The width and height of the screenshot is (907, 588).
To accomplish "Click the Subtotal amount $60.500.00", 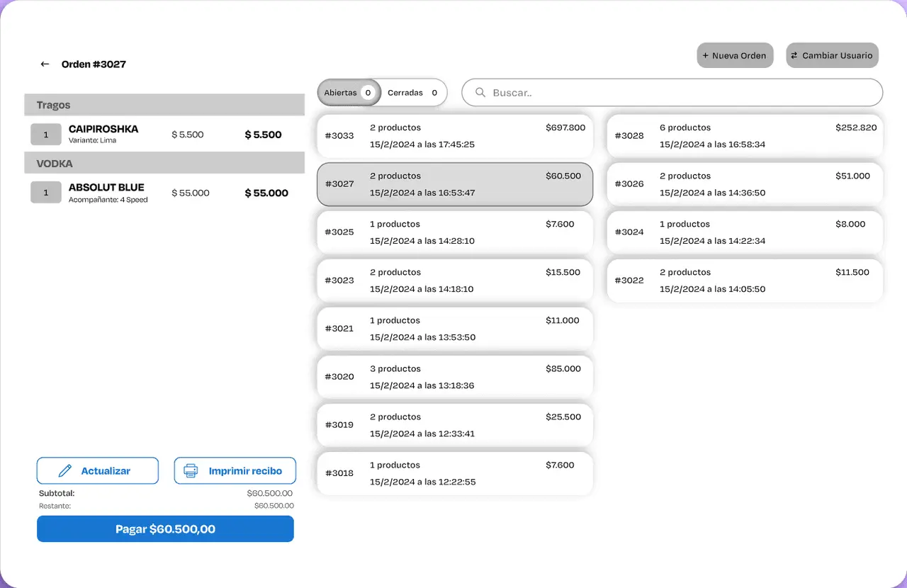I will [x=270, y=493].
